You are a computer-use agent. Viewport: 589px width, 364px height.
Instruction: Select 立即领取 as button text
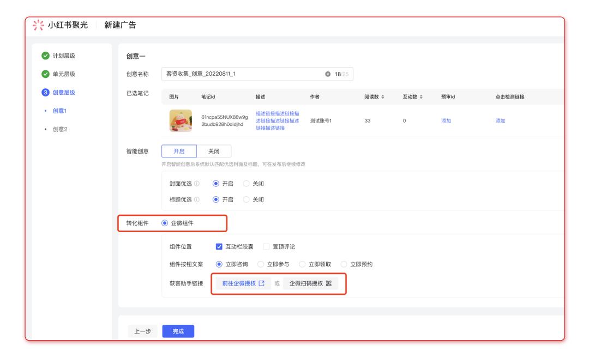click(x=302, y=264)
